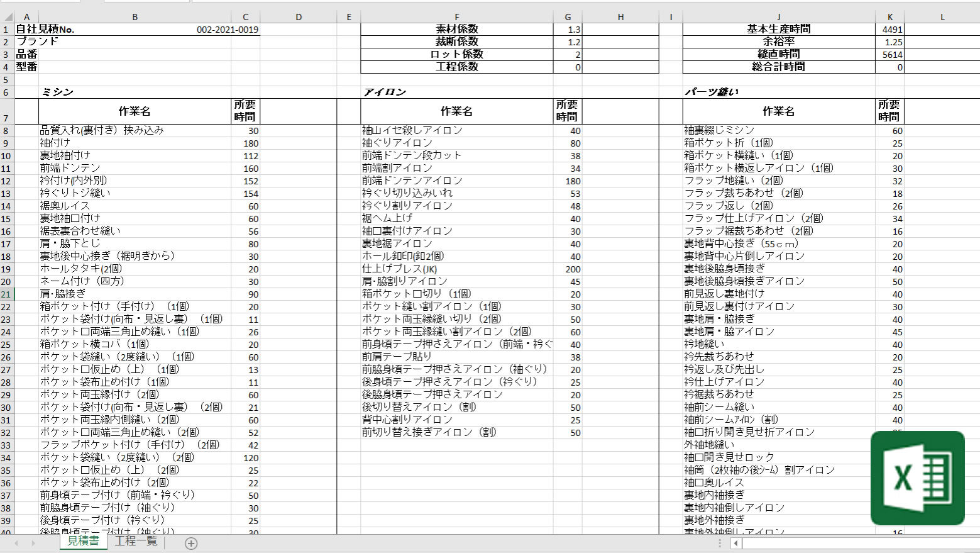Click the horizontal scrollbar left arrow
The width and height of the screenshot is (980, 553).
click(736, 543)
